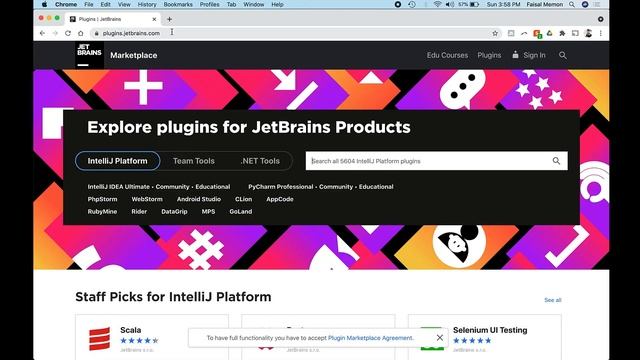Open See all staff picks
Viewport: 640px width, 360px height.
(x=553, y=300)
